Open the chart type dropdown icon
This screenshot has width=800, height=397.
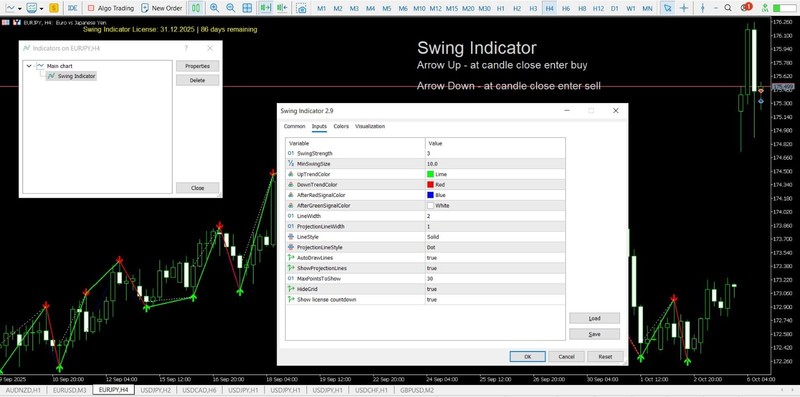[x=13, y=8]
